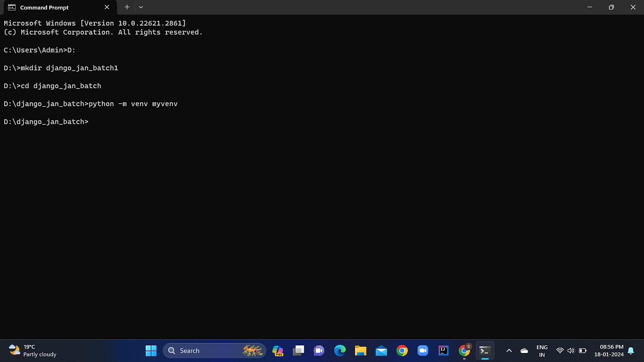Launch Microsoft Edge from the taskbar
This screenshot has width=644, height=362.
point(340,351)
